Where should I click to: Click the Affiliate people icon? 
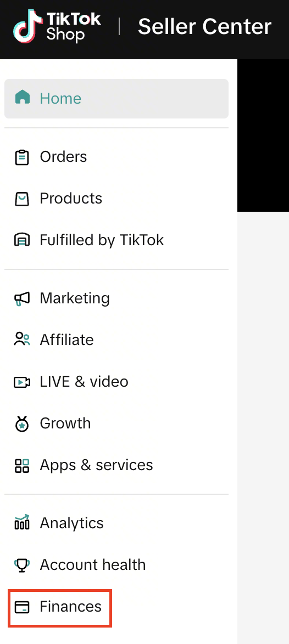[x=22, y=340]
